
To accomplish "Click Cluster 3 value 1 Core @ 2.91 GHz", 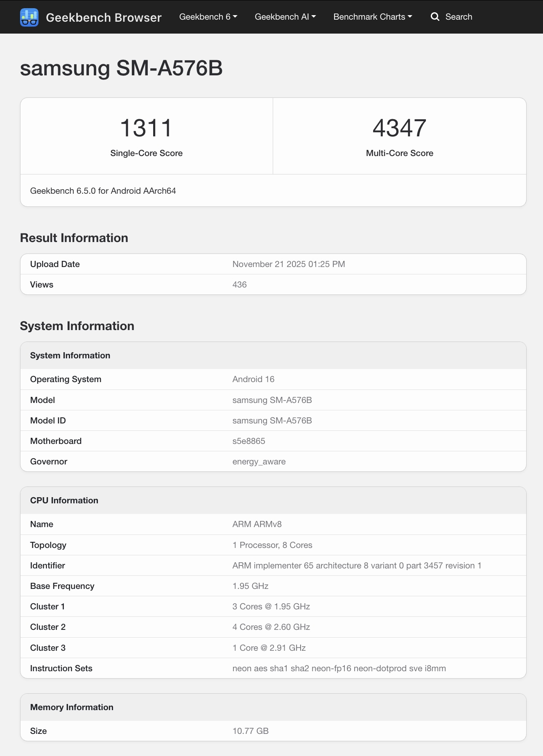I will coord(269,648).
